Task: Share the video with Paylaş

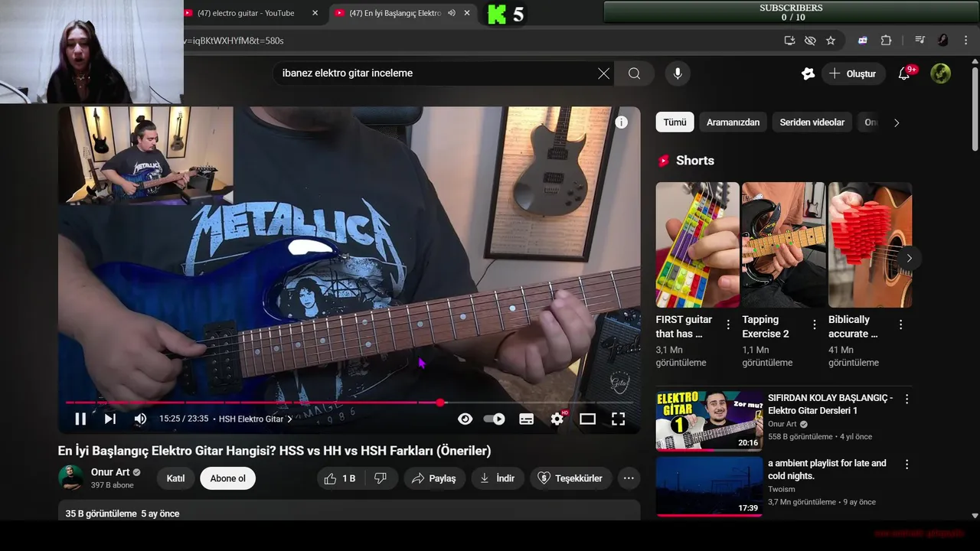Action: pos(434,478)
